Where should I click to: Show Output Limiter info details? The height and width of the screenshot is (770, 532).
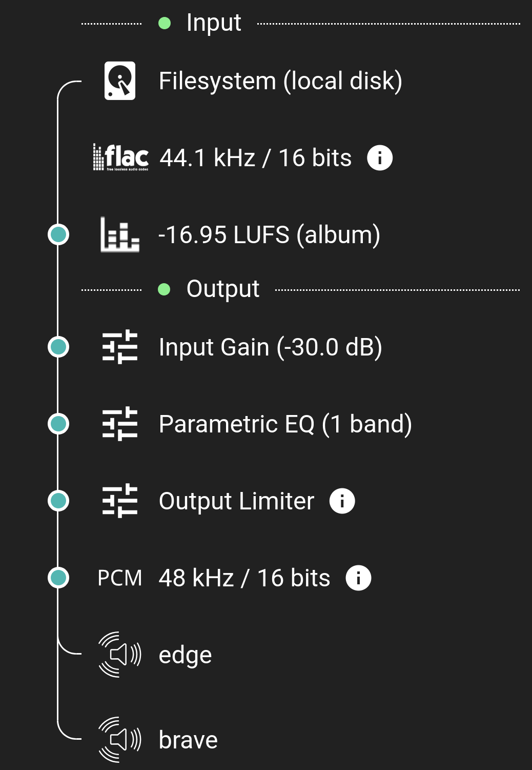coord(342,501)
